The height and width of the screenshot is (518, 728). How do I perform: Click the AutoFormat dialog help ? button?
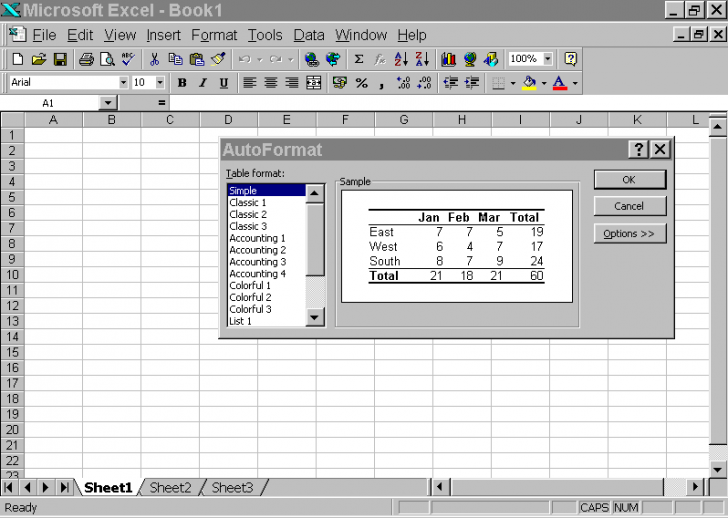[x=638, y=149]
